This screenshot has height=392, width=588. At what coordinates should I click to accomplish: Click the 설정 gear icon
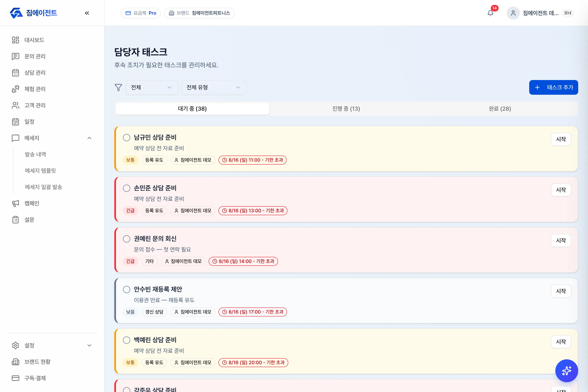(16, 345)
